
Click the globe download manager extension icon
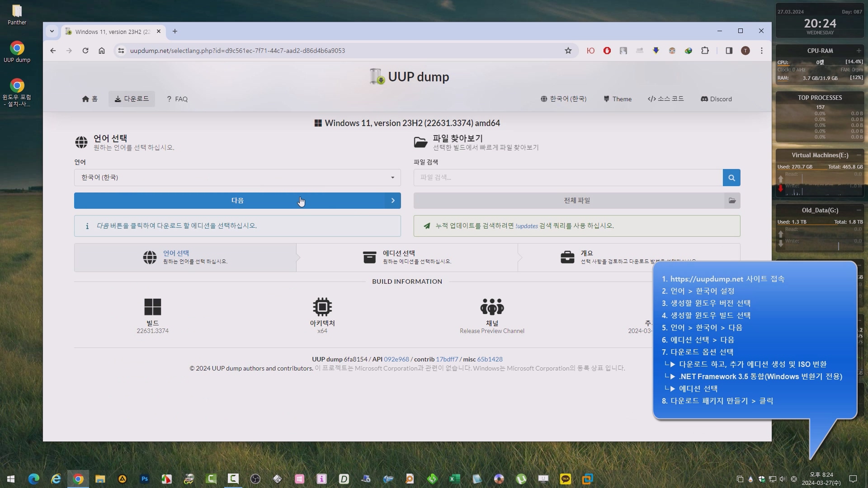coord(689,51)
